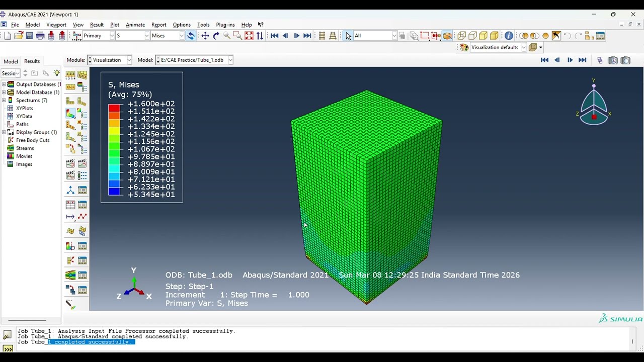644x362 pixels.
Task: Click the Auto-fit view red-arrows icon
Action: pyautogui.click(x=249, y=36)
